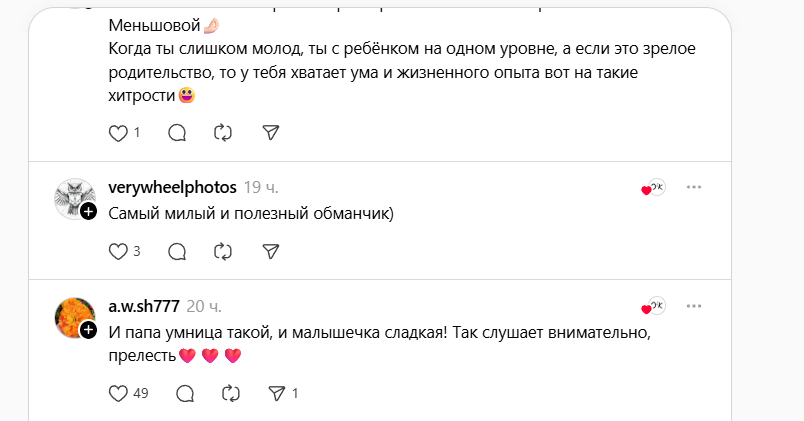Open a.w.sh777 profile username link
Viewport: 804px width, 421px height.
(x=143, y=306)
